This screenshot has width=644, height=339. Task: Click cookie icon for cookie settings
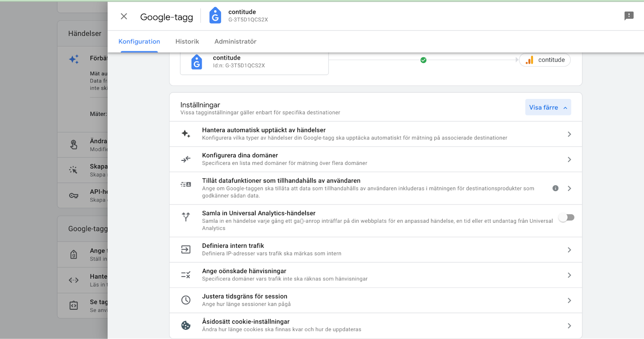pyautogui.click(x=186, y=325)
